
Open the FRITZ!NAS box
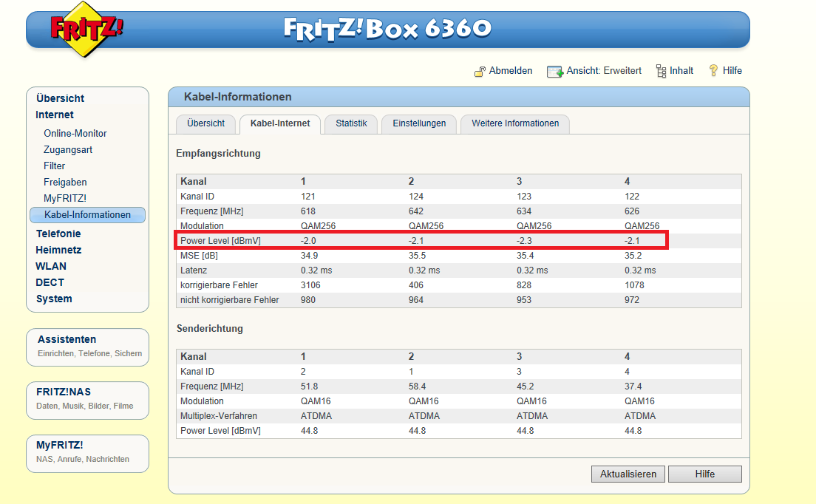click(87, 401)
